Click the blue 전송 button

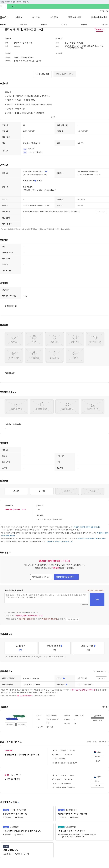[97, 599]
